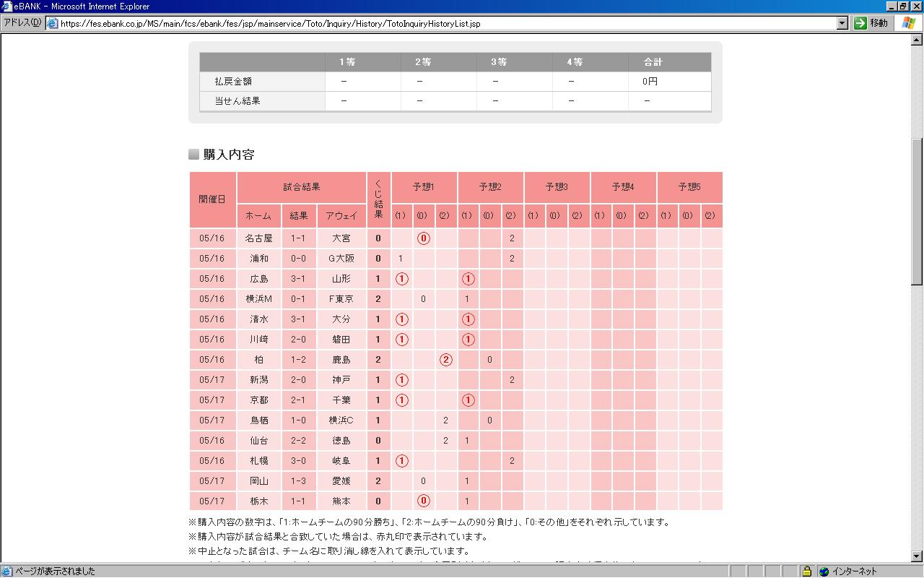The height and width of the screenshot is (578, 924).
Task: Click the 2-2 score in 仙台 row
Action: click(298, 441)
